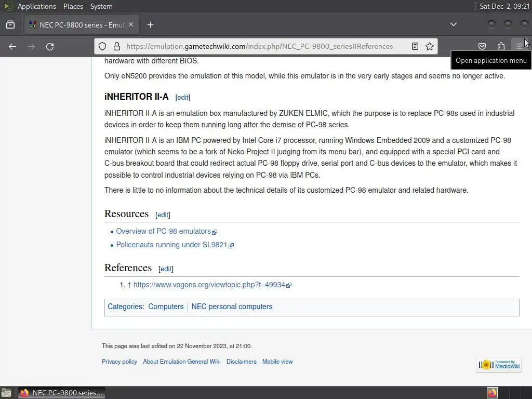Select NEC PC-9800 series taskbar window button
This screenshot has width=532, height=399.
[x=61, y=393]
